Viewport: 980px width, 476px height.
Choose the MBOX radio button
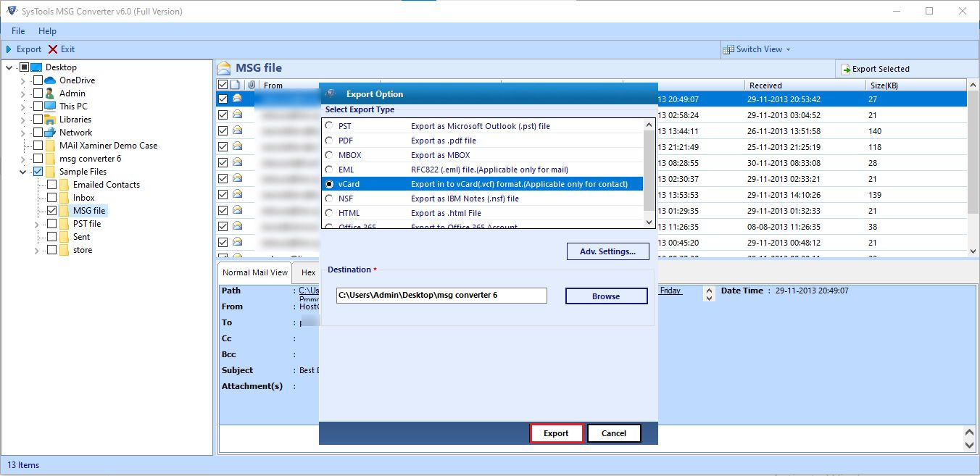pyautogui.click(x=330, y=155)
